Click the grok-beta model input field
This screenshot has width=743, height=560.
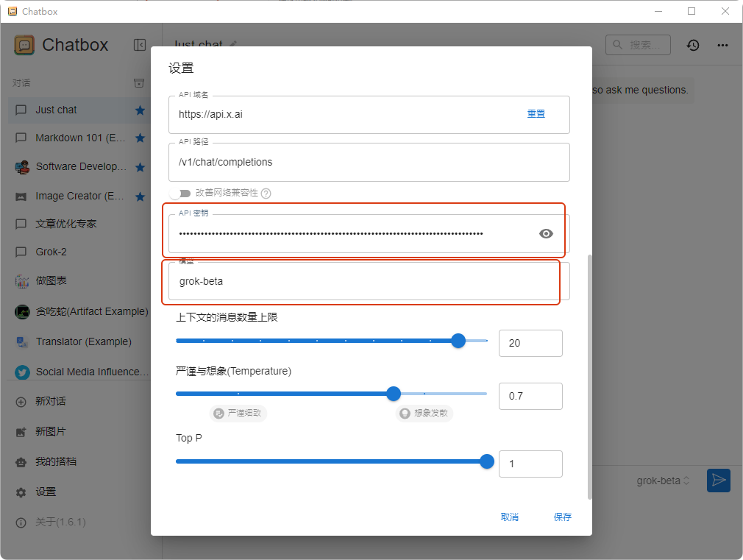point(369,281)
